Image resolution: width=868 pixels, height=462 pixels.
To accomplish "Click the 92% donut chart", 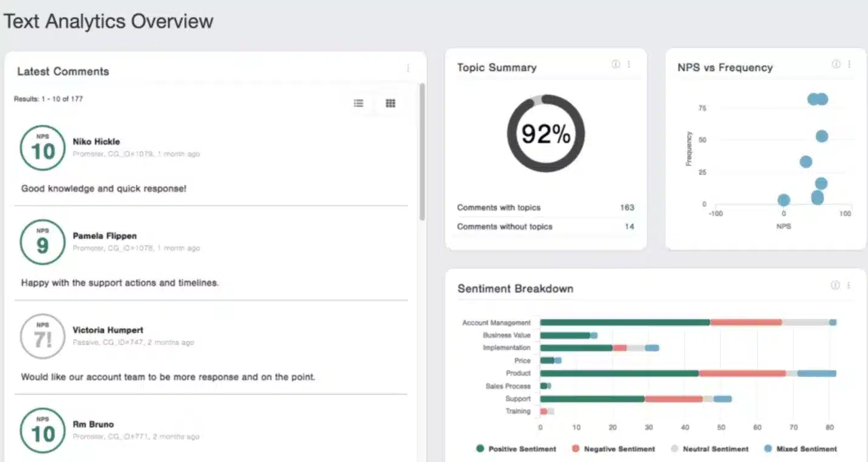I will (545, 133).
